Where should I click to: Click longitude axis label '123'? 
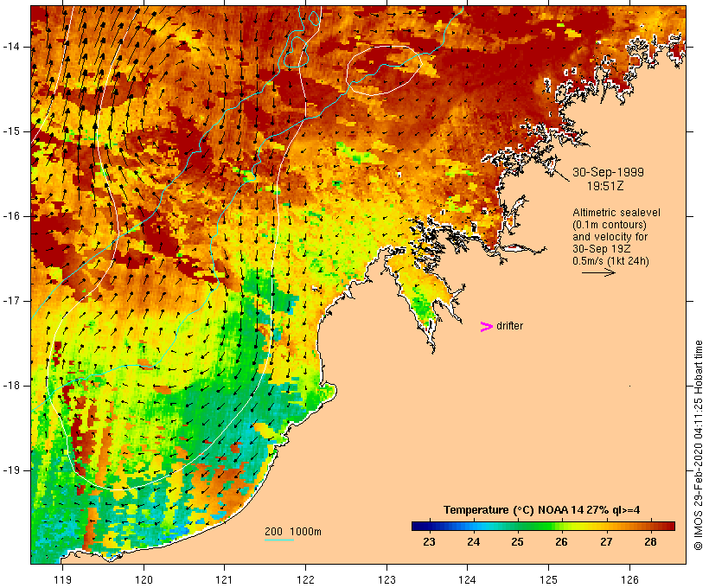386,579
